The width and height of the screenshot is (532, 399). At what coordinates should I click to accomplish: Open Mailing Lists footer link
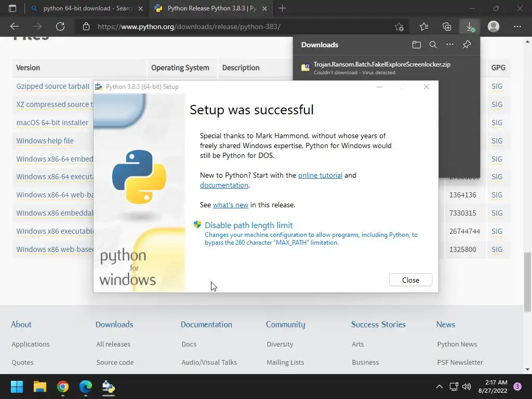coord(285,362)
